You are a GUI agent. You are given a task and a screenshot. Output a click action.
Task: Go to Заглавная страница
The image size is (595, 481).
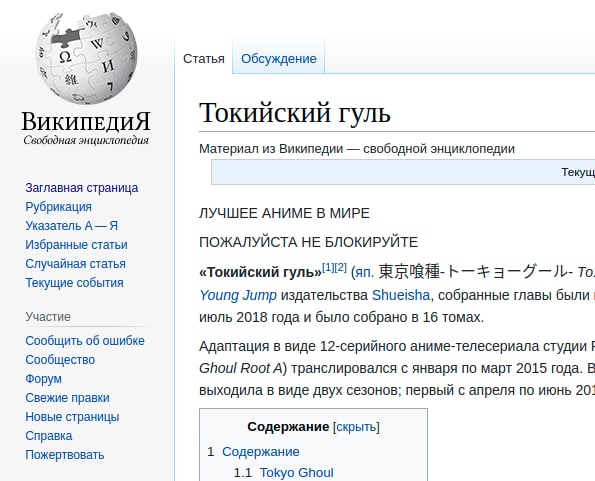point(82,188)
